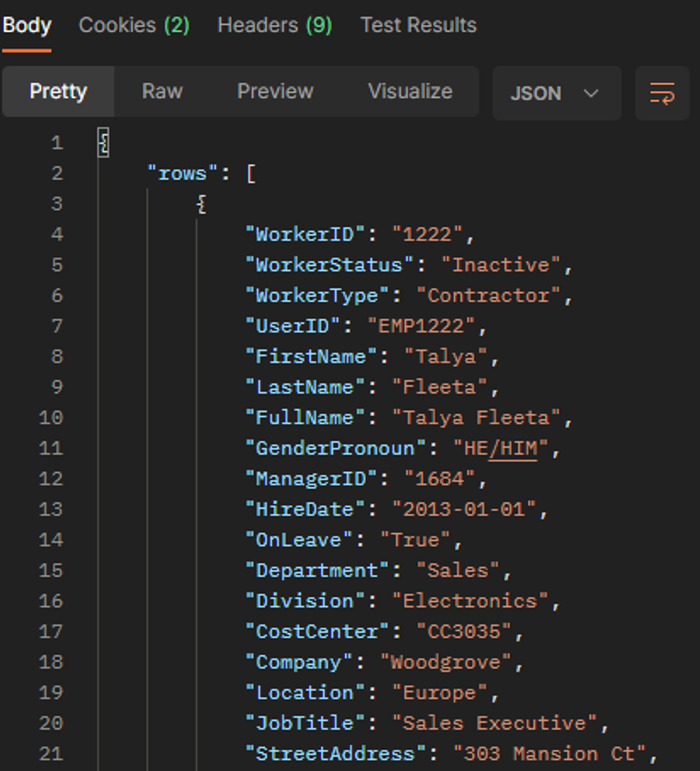Click the "303 Mansion Ct" value

[x=550, y=753]
